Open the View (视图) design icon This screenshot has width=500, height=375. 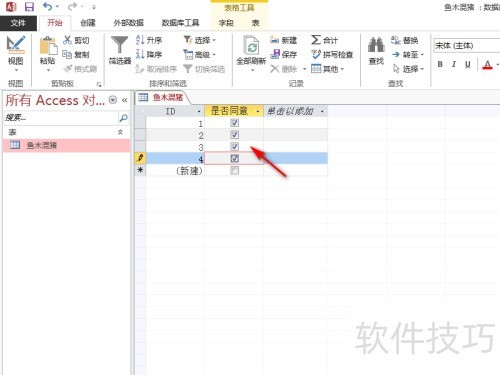(x=16, y=45)
